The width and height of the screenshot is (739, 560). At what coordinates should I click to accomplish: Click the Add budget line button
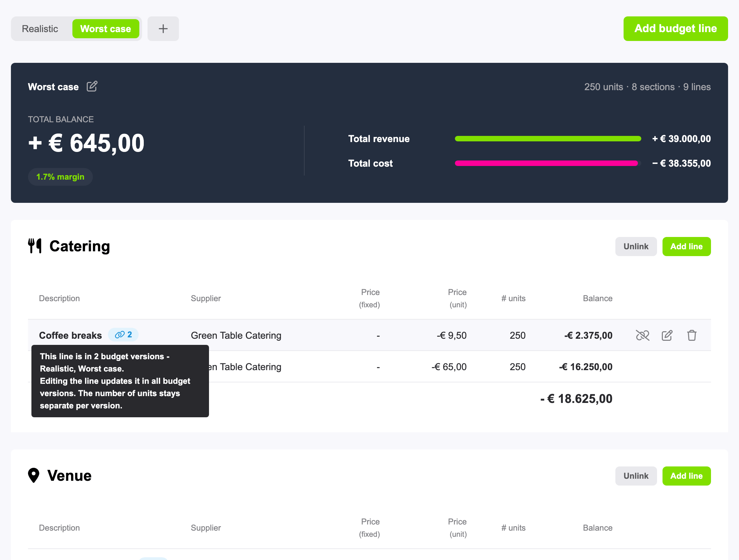(675, 29)
